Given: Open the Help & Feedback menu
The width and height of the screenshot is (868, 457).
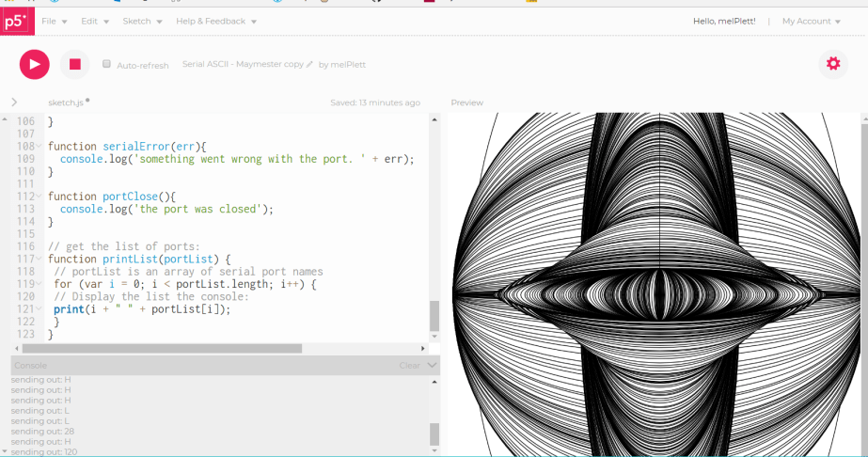Looking at the screenshot, I should coord(215,22).
